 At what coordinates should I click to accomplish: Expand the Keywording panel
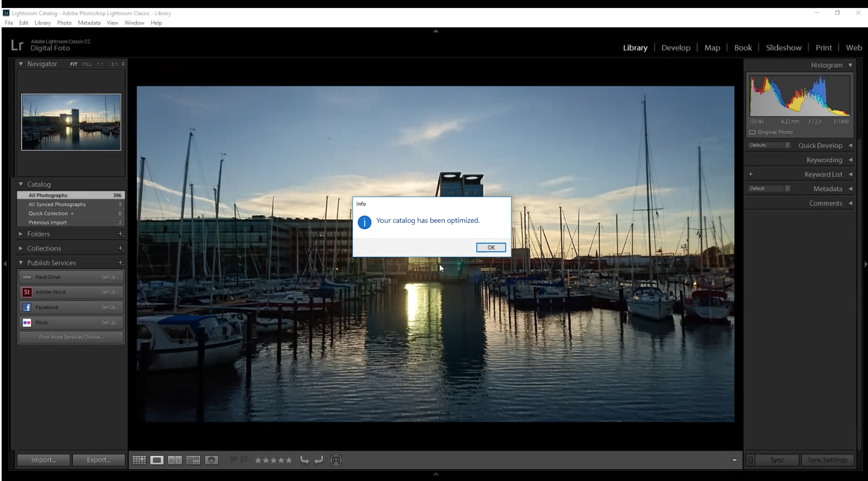824,160
